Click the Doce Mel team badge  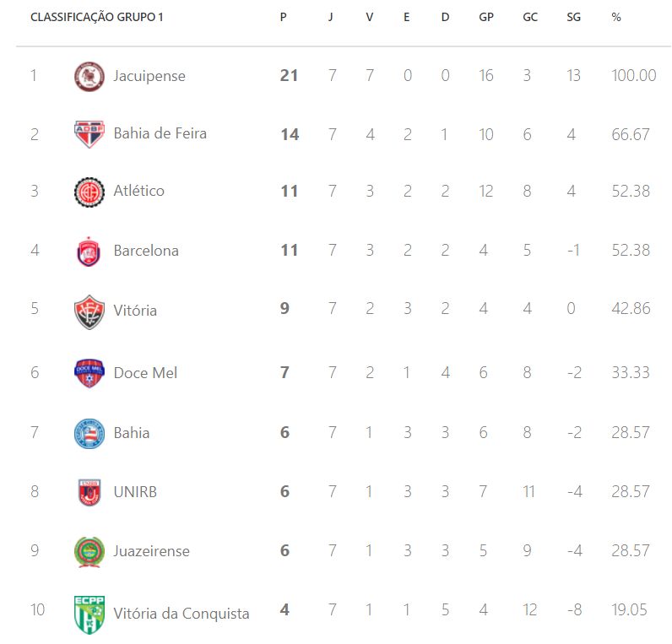click(89, 373)
